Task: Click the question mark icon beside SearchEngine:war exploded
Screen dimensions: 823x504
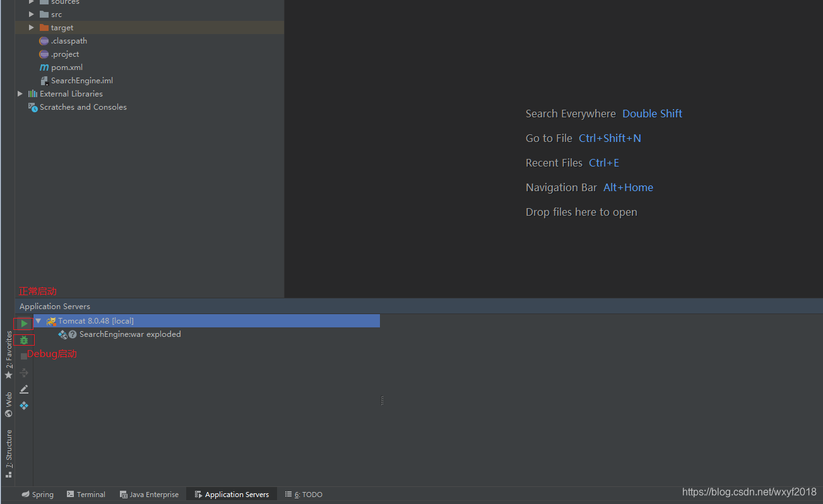Action: point(73,334)
